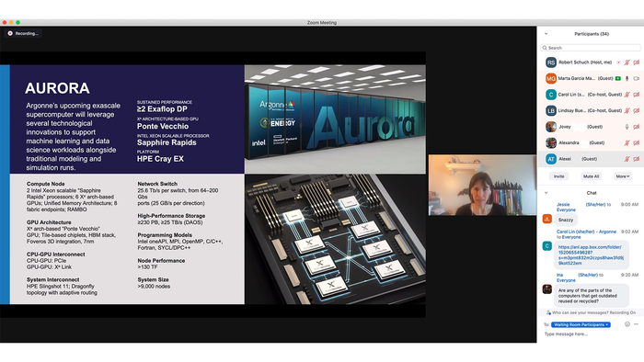The image size is (644, 362).
Task: Toggle Alexei's video camera state
Action: (x=637, y=159)
